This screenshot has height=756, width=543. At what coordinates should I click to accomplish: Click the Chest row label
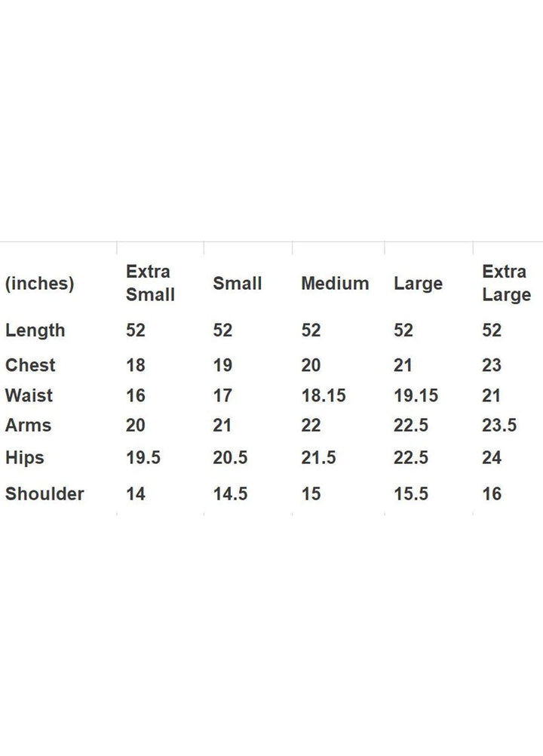(30, 365)
